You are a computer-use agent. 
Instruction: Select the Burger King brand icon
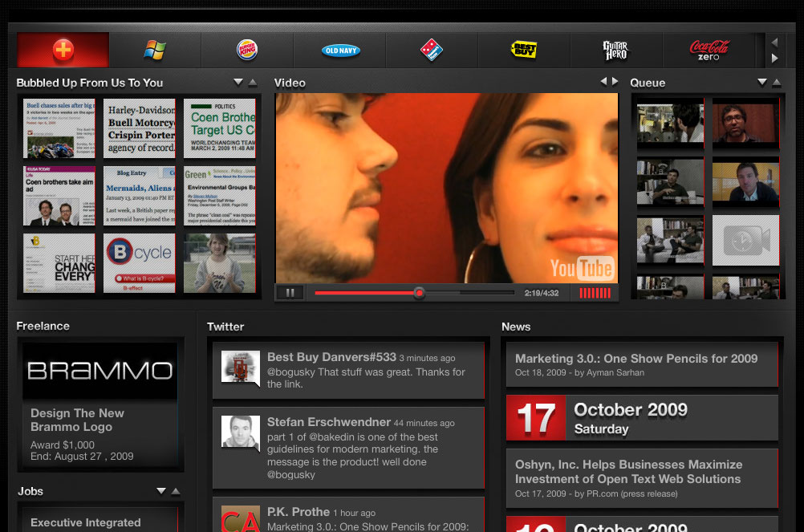(x=247, y=51)
